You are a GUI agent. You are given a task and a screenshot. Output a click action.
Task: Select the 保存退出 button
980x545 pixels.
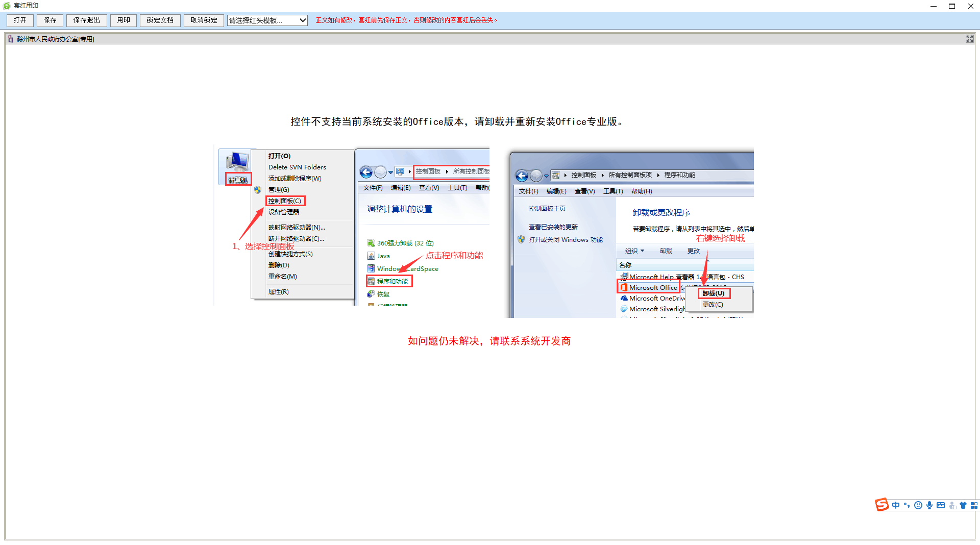(x=87, y=20)
